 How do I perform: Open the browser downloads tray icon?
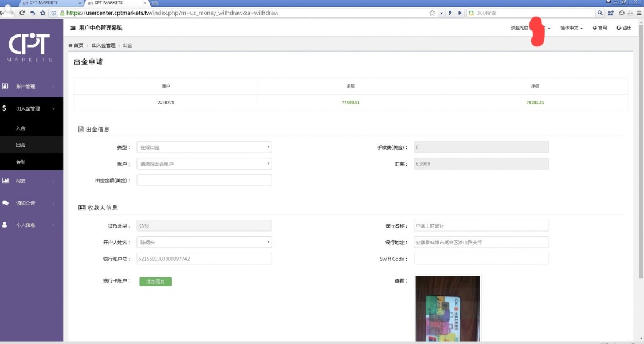tap(630, 13)
